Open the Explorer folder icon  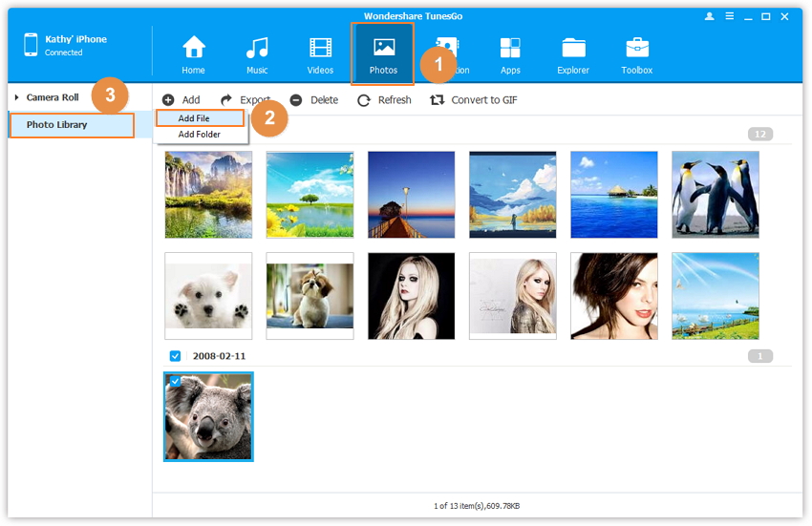pyautogui.click(x=573, y=49)
